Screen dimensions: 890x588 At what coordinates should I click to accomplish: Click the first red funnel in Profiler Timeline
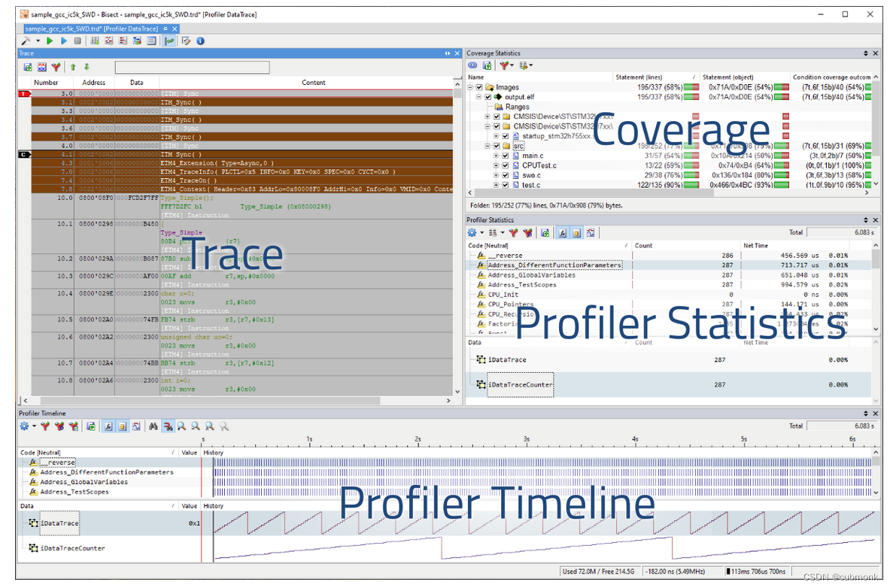(x=45, y=426)
